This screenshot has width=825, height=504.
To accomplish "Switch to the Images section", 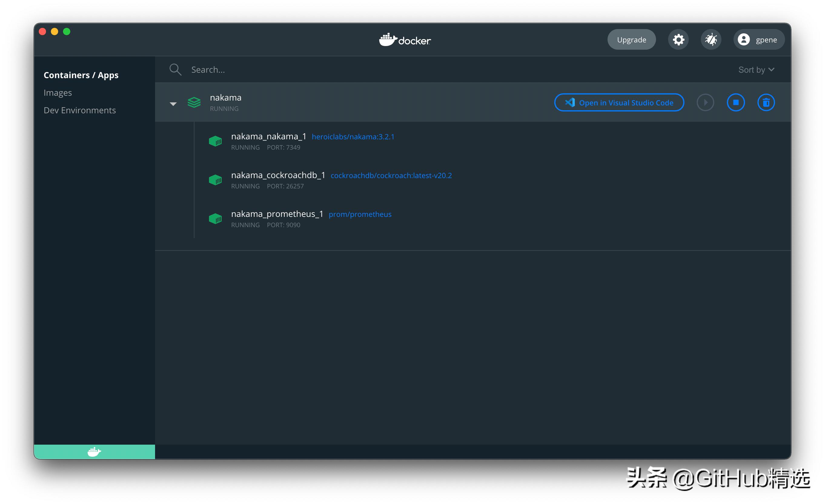I will 58,93.
